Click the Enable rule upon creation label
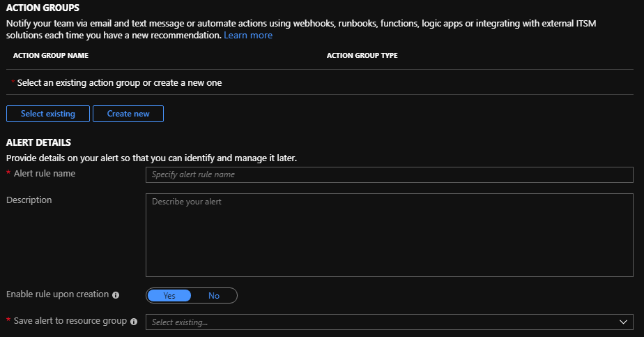This screenshot has height=337, width=644. [x=57, y=294]
